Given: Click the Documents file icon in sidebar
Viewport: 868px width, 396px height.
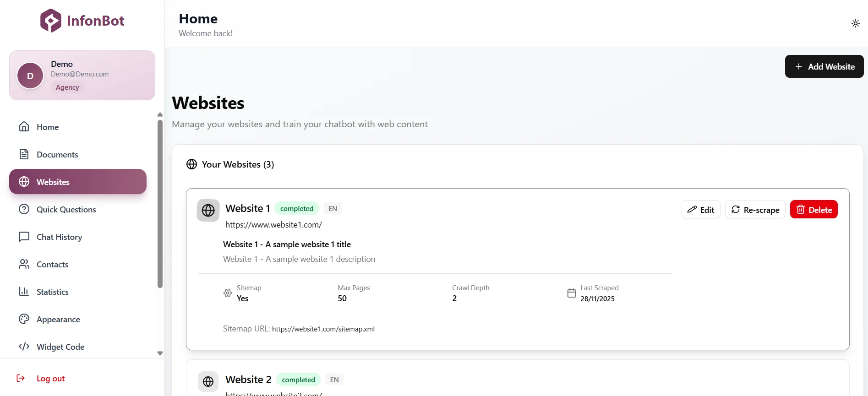Looking at the screenshot, I should 24,154.
